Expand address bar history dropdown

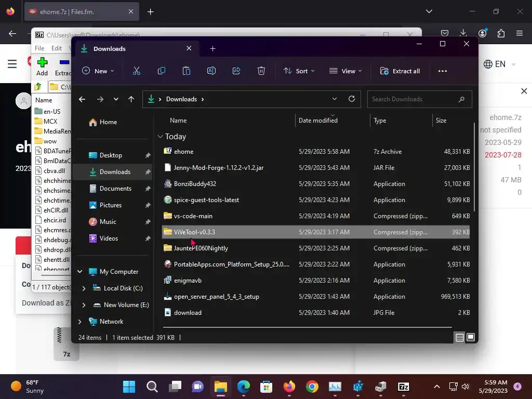pos(335,99)
